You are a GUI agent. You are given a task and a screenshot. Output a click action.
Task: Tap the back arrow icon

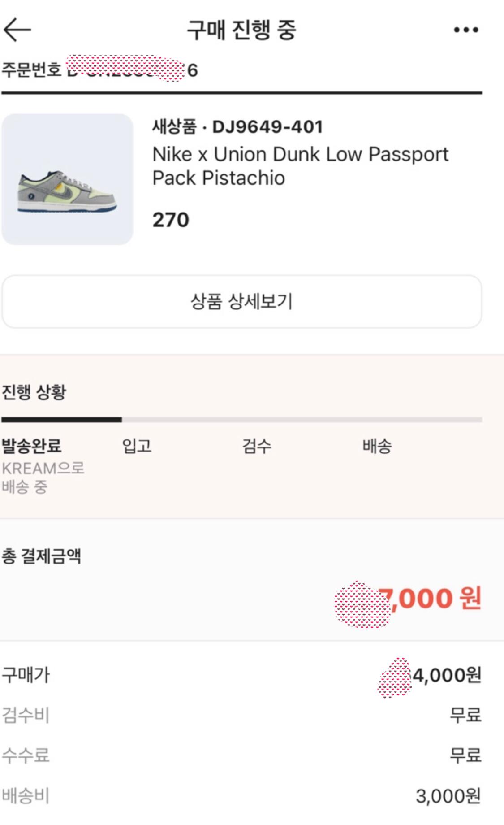coord(17,30)
